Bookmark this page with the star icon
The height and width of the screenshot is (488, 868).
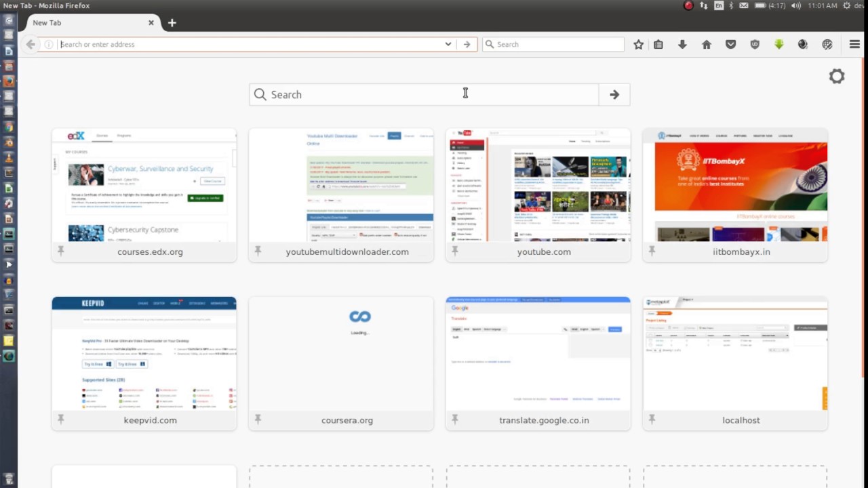click(638, 44)
